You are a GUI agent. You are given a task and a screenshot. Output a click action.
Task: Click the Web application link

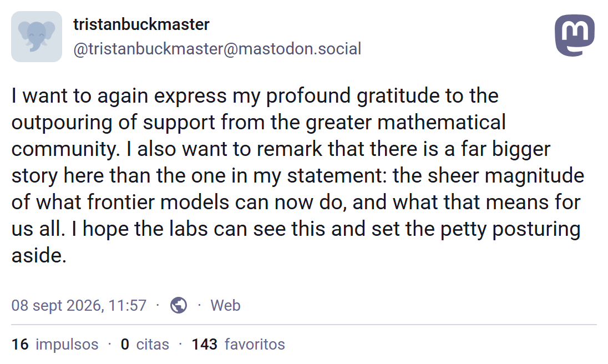point(225,306)
